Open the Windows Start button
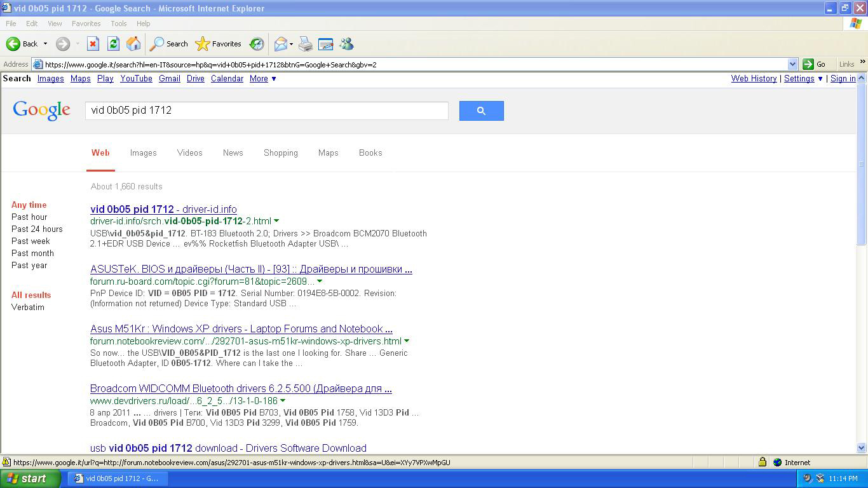The image size is (868, 488). coord(31,478)
